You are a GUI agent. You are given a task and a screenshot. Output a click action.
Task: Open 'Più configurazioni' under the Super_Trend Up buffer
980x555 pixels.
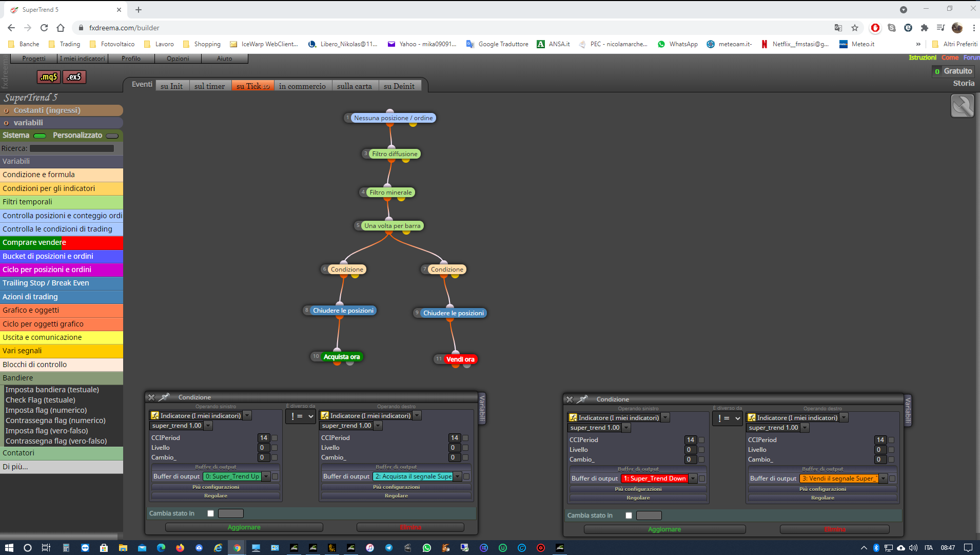click(216, 487)
